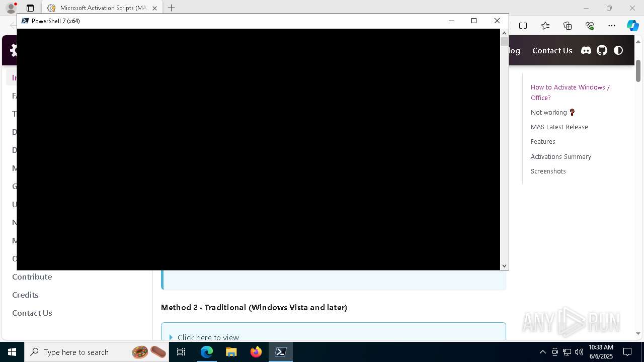644x362 pixels.
Task: Click the PowerShell scrollbar down arrow
Action: click(x=504, y=266)
